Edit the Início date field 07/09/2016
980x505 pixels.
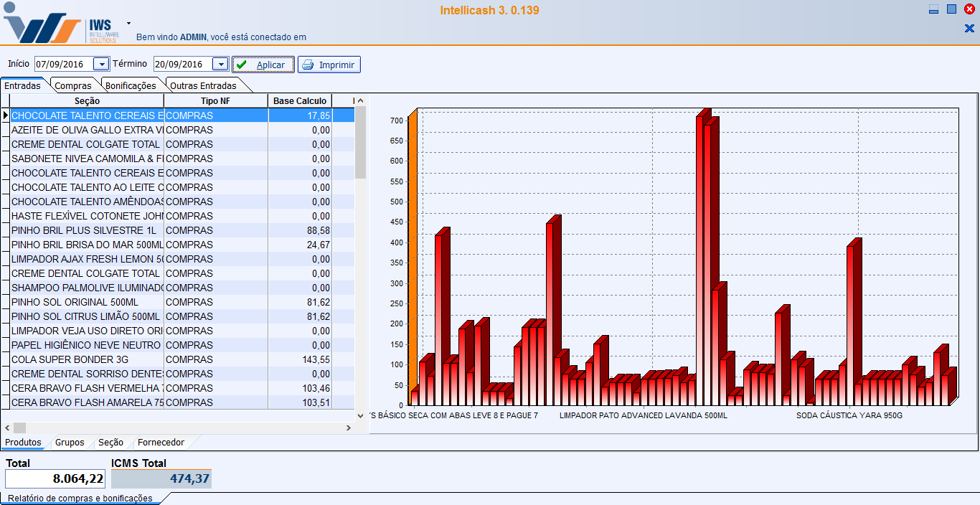pos(64,65)
